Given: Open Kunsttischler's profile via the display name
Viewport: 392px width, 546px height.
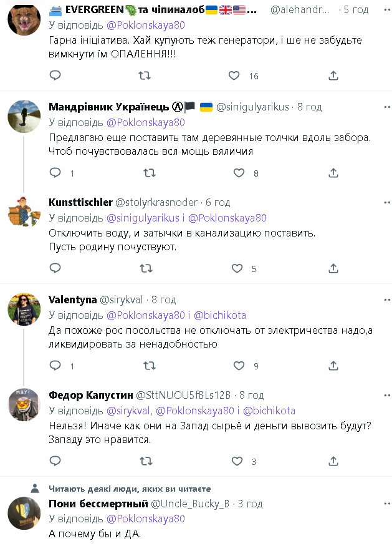Looking at the screenshot, I should pos(80,202).
